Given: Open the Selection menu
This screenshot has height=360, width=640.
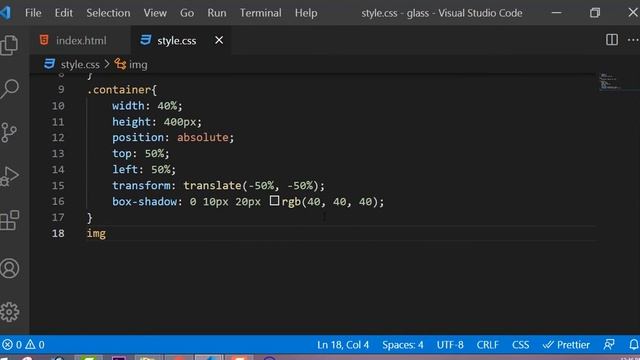Looking at the screenshot, I should click(x=108, y=13).
